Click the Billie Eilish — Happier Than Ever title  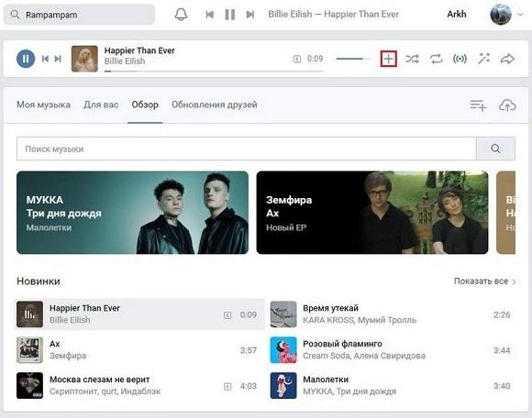pyautogui.click(x=334, y=15)
